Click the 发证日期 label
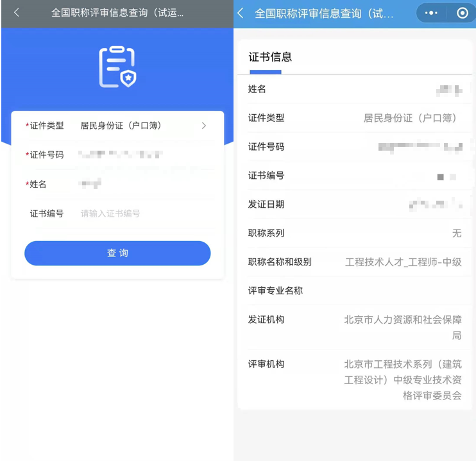This screenshot has height=461, width=476. coord(266,205)
